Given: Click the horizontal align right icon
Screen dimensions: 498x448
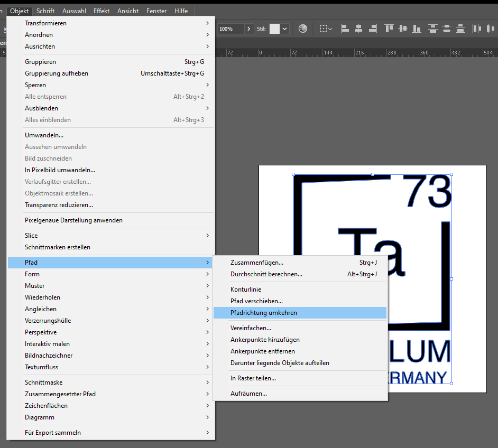Looking at the screenshot, I should 371,29.
